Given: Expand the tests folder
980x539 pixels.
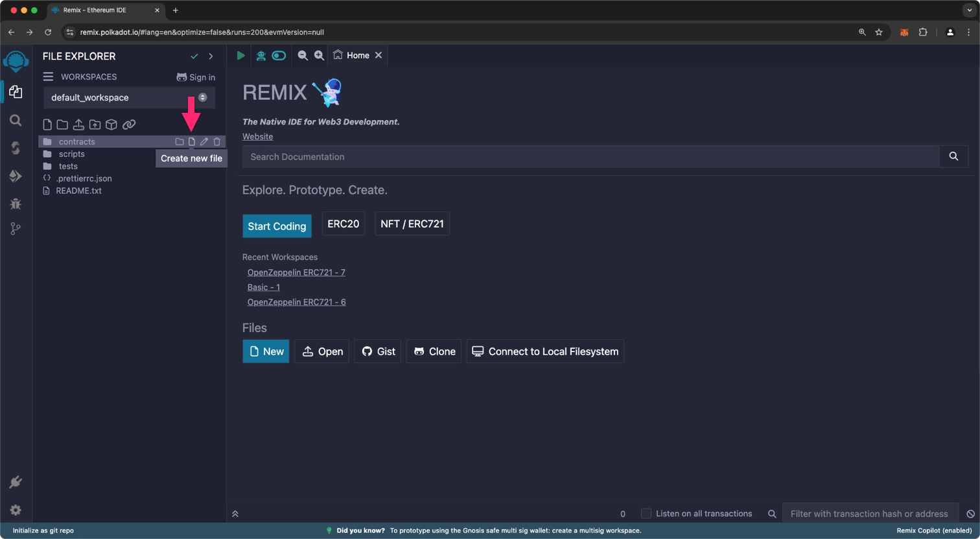Looking at the screenshot, I should point(68,166).
